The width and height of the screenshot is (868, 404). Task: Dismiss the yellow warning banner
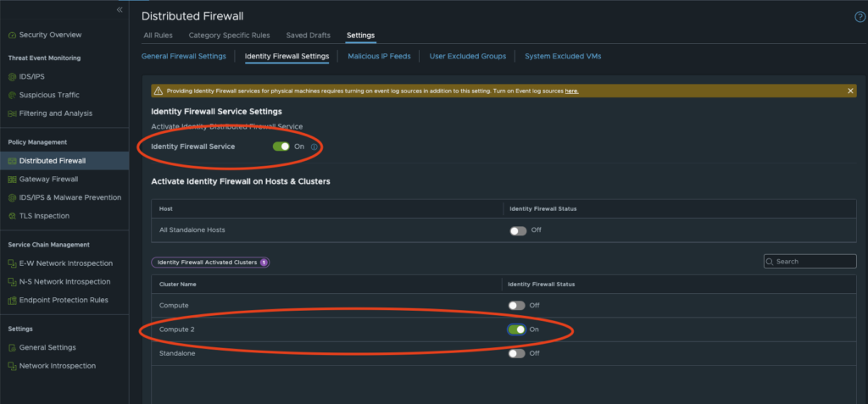tap(850, 91)
